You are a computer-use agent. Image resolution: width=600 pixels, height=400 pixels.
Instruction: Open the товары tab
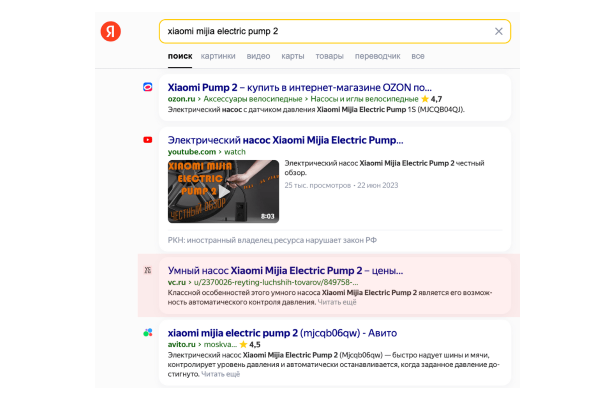click(x=329, y=56)
